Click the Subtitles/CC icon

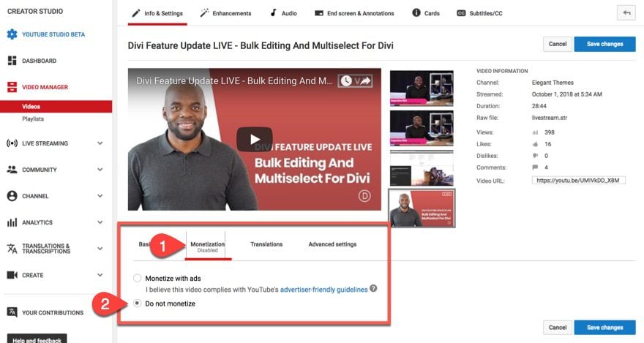click(461, 13)
